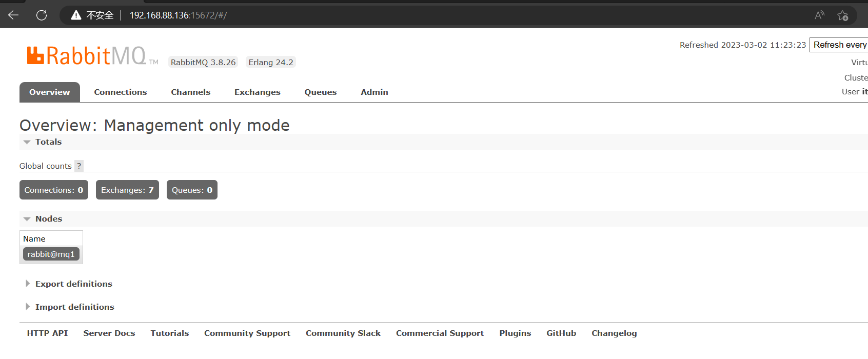868x359 pixels.
Task: Open the Commercial Support link
Action: tap(440, 333)
